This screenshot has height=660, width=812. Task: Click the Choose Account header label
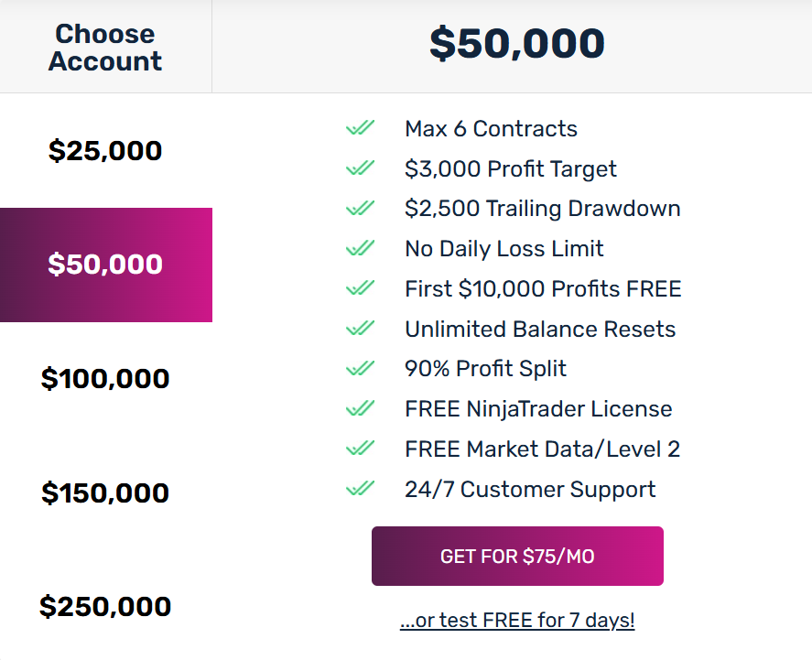pos(105,48)
